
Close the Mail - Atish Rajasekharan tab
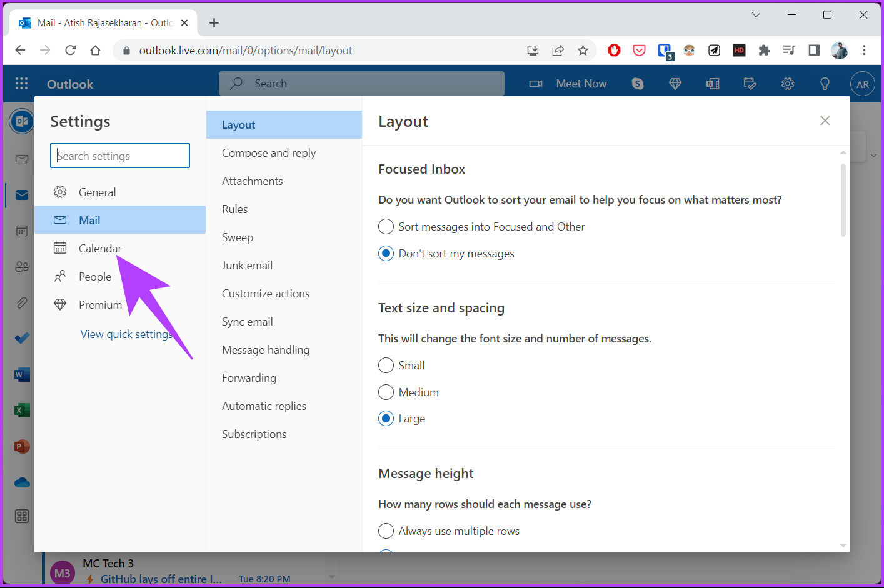pos(184,22)
